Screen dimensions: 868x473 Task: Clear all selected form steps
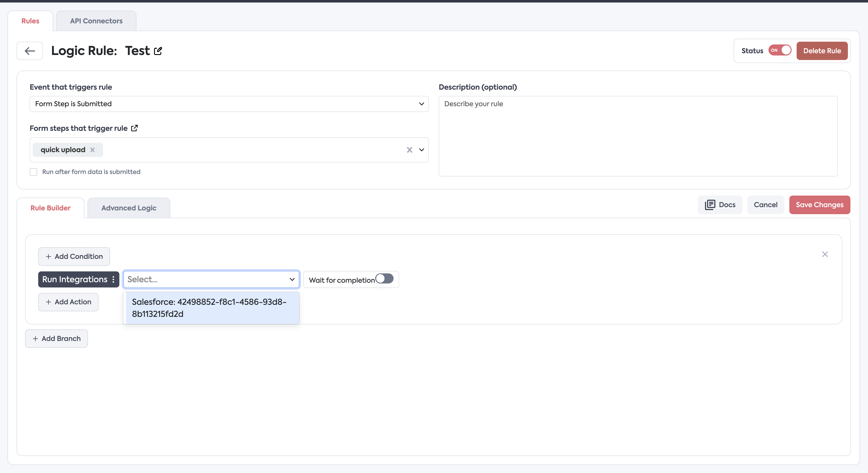[409, 150]
